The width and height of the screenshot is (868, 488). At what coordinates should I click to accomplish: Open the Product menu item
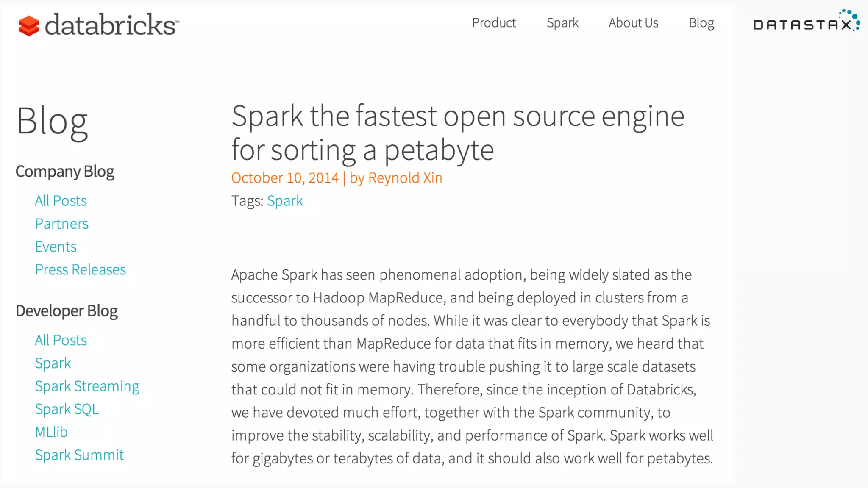[x=494, y=23]
